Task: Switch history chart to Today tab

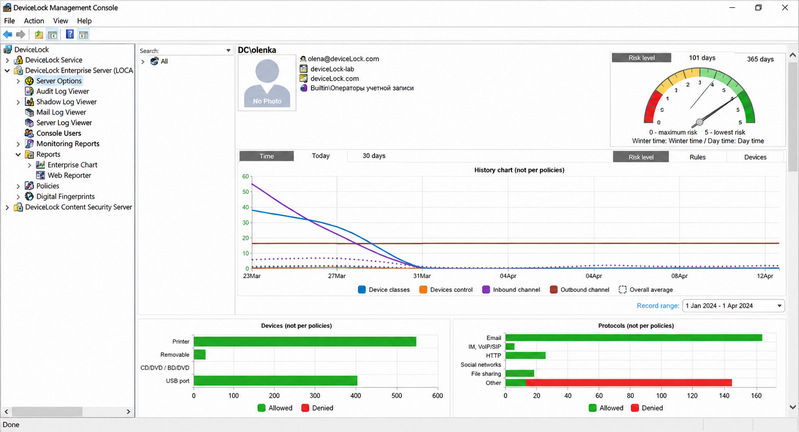Action: [x=321, y=156]
